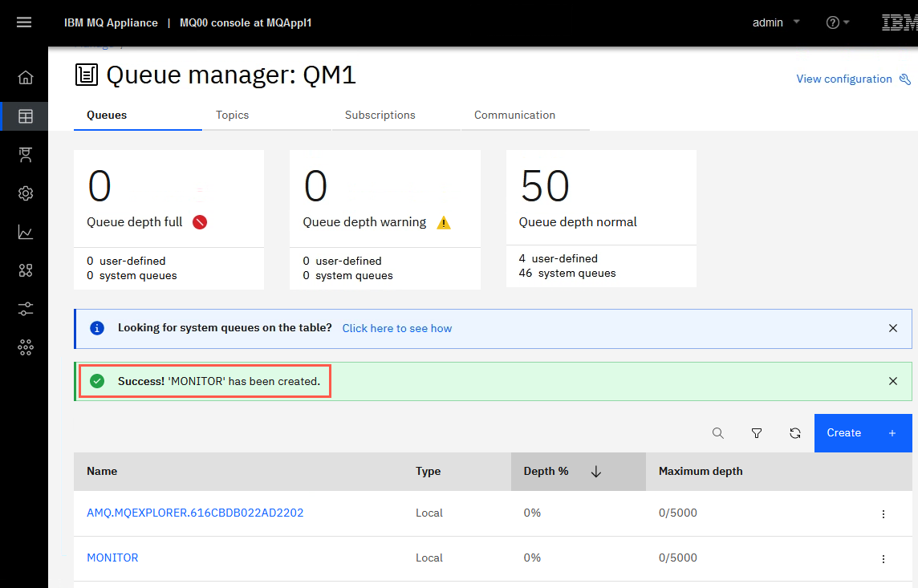Image resolution: width=918 pixels, height=588 pixels.
Task: Select the Queue depth full card
Action: tap(169, 220)
